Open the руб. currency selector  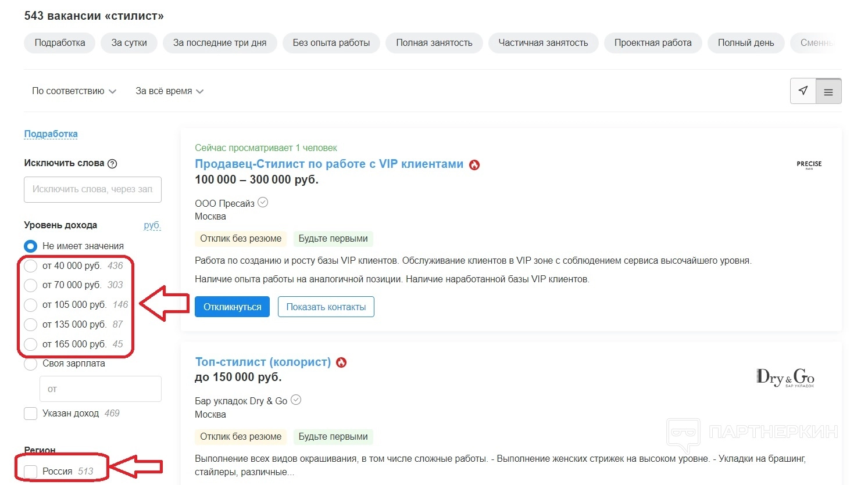tap(152, 225)
